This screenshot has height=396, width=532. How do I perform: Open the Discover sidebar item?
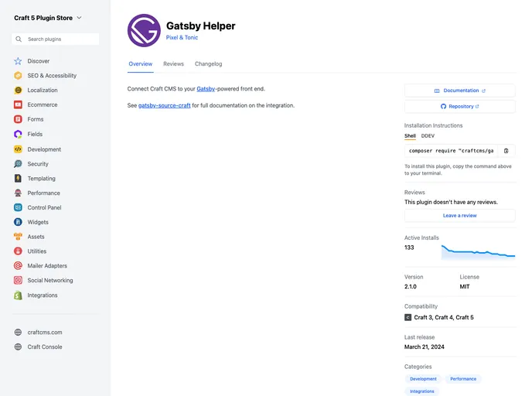(39, 61)
